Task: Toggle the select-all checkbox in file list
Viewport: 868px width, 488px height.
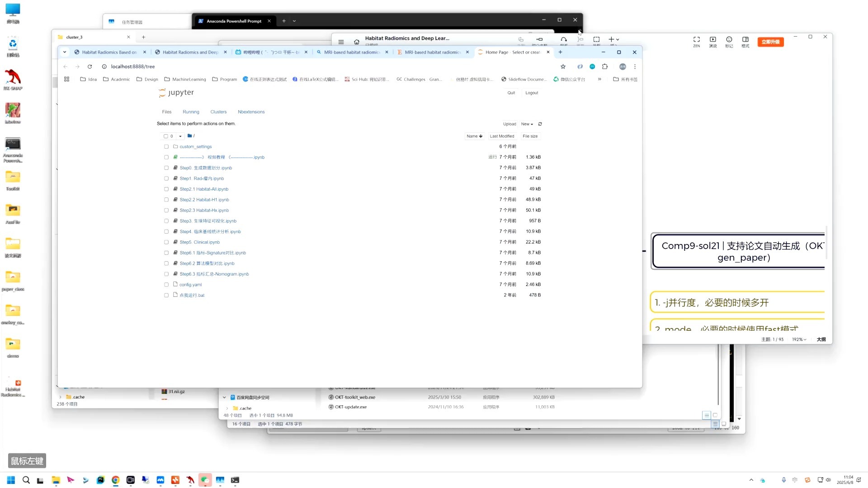Action: 166,136
